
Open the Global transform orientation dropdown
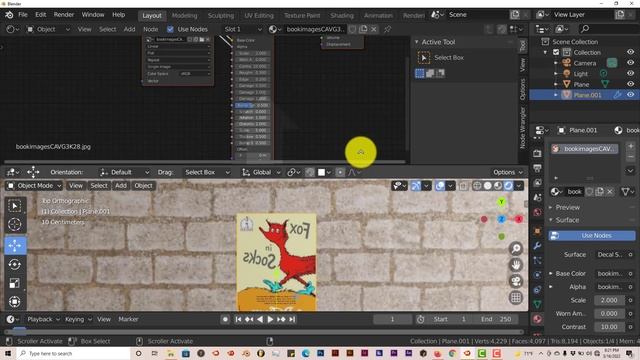coord(261,172)
